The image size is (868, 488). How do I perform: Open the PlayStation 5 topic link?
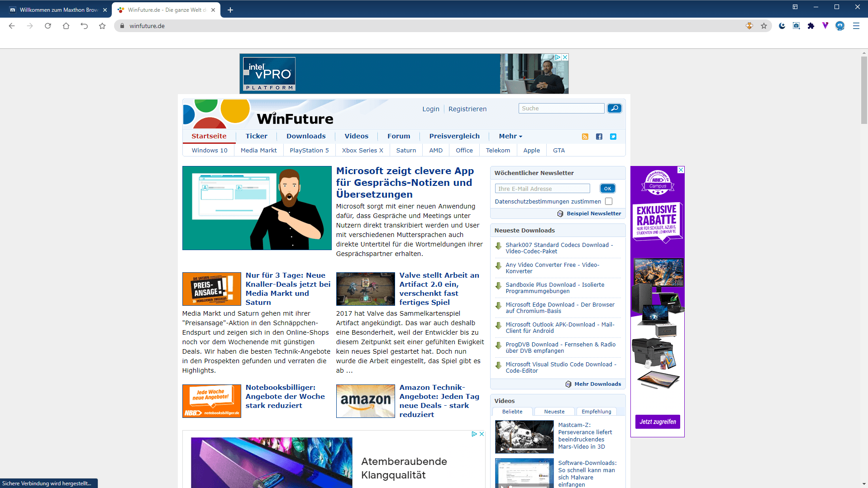[x=309, y=150]
